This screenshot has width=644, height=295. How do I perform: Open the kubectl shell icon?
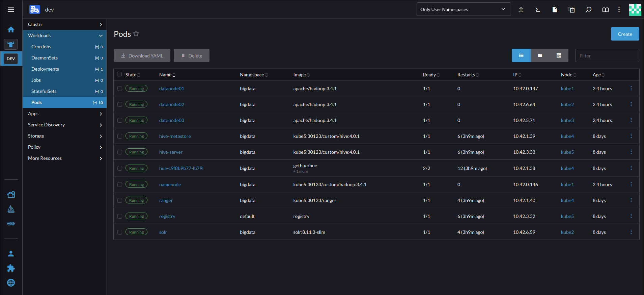tap(538, 9)
